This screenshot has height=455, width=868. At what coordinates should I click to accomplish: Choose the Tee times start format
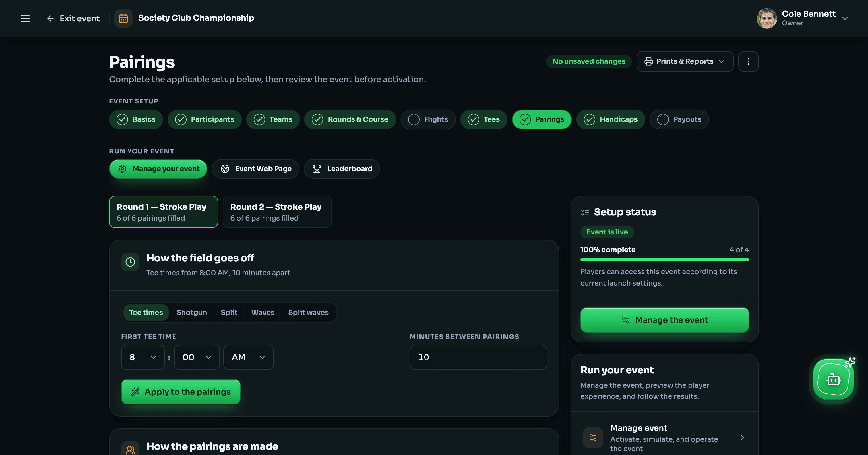[146, 312]
